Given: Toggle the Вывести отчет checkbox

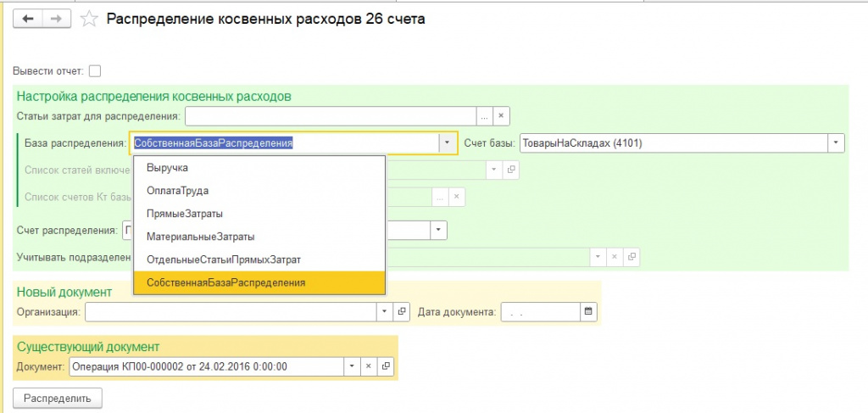Looking at the screenshot, I should (95, 71).
